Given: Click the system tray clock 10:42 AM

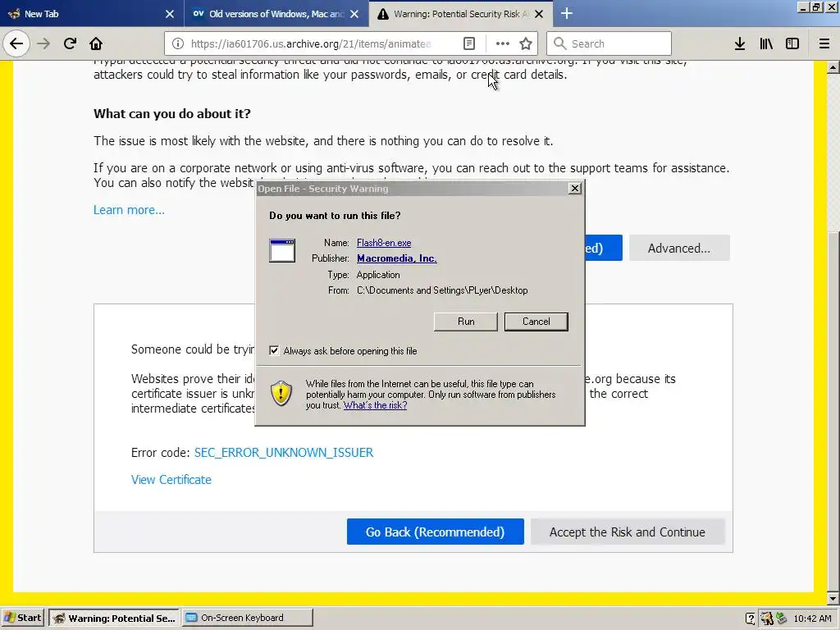Looking at the screenshot, I should (813, 619).
